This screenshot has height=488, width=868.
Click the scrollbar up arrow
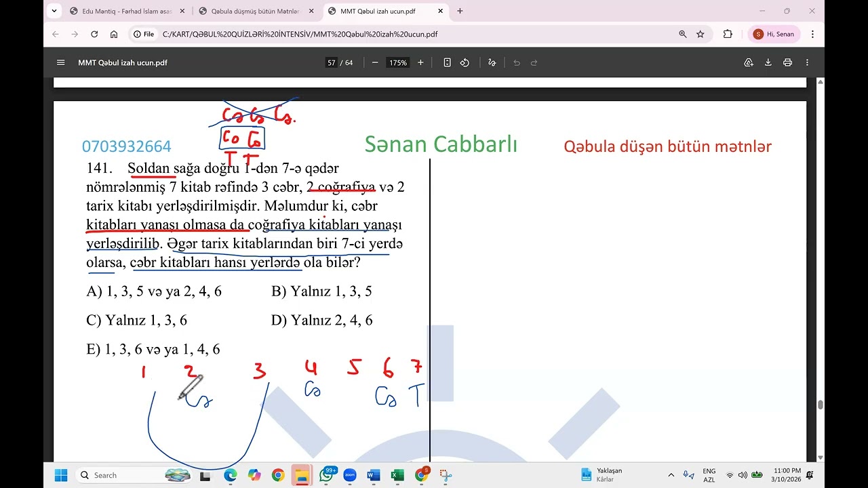[820, 82]
